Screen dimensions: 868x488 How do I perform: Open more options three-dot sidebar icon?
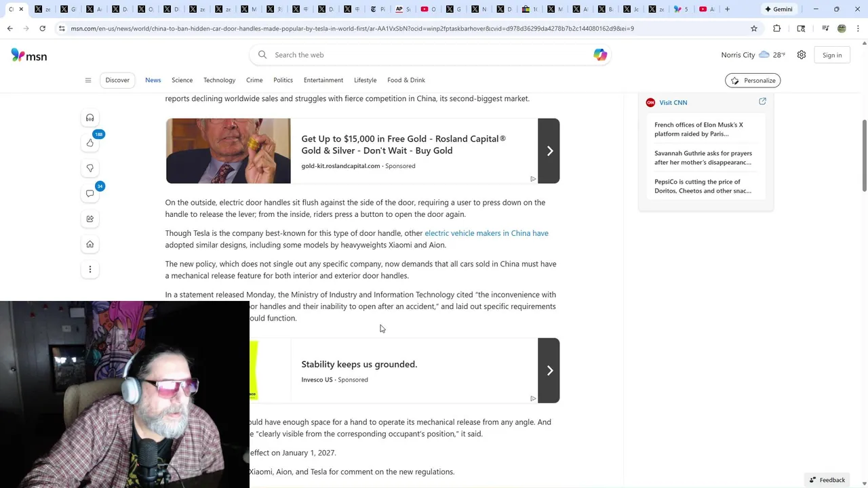click(x=90, y=270)
